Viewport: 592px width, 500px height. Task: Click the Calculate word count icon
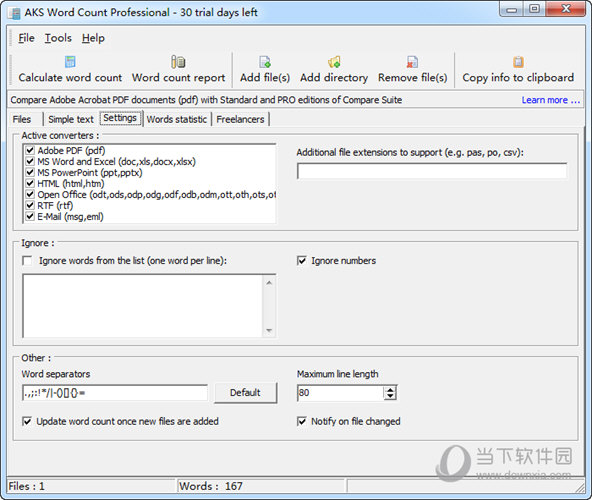70,62
